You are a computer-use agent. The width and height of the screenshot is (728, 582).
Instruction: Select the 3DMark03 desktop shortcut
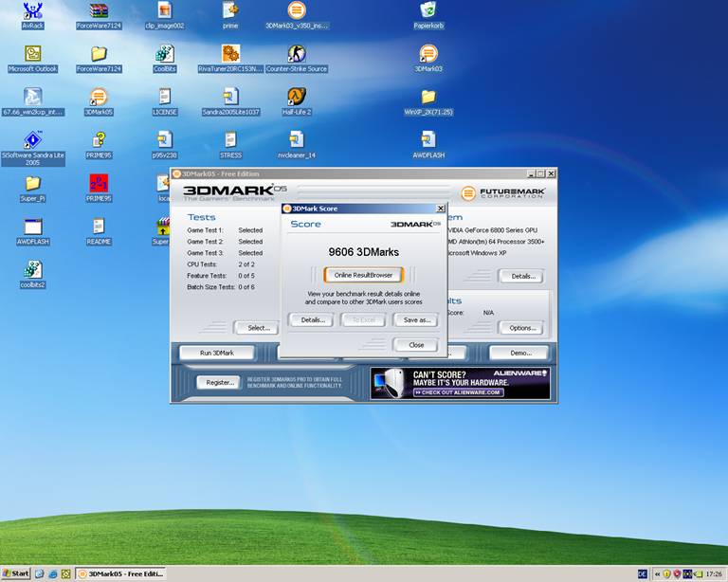[x=428, y=59]
